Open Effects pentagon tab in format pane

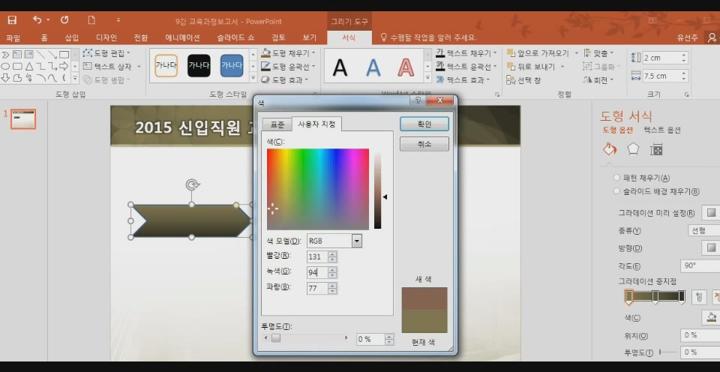tap(633, 150)
